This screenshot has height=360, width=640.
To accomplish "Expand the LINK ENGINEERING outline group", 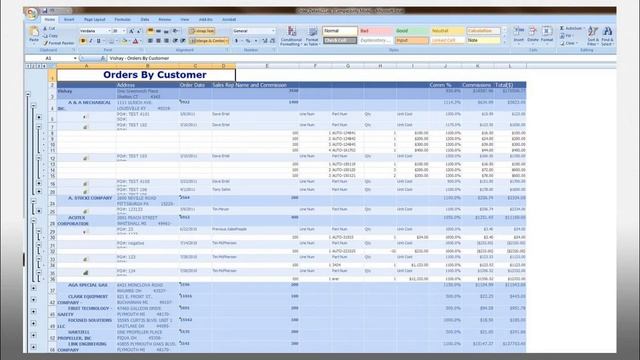I will pos(33,347).
